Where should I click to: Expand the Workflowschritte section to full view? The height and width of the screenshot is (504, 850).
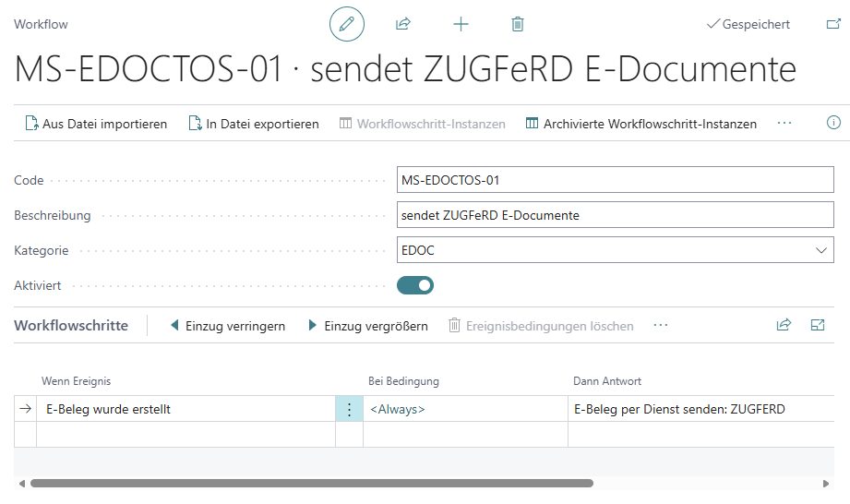(818, 325)
